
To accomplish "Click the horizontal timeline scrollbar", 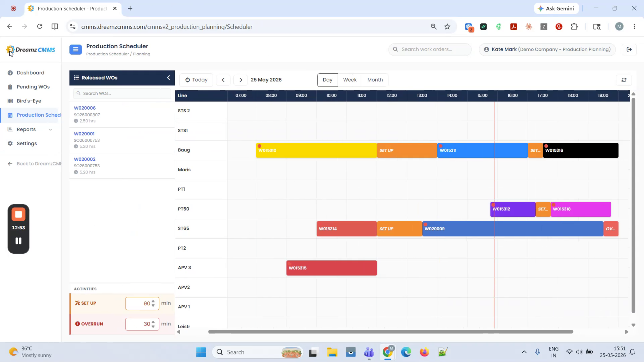I will pyautogui.click(x=391, y=332).
